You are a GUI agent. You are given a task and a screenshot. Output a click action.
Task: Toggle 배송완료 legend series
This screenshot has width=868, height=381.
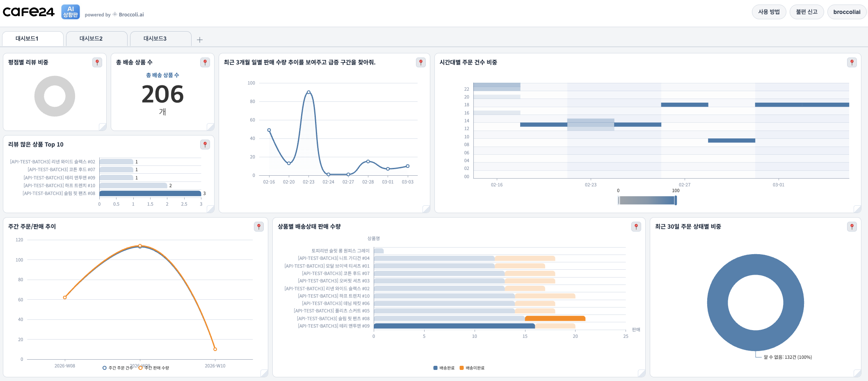pos(444,368)
